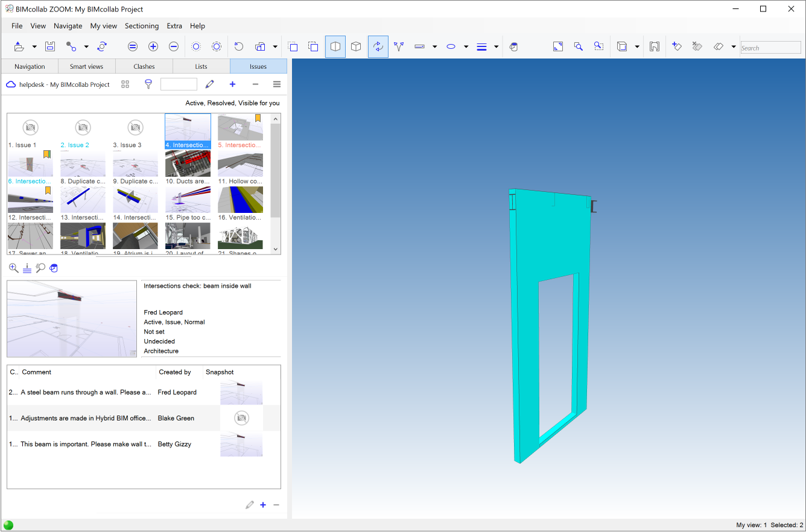Add a new issue with the plus icon beside the edit pencil
This screenshot has width=806, height=532.
pyautogui.click(x=232, y=84)
